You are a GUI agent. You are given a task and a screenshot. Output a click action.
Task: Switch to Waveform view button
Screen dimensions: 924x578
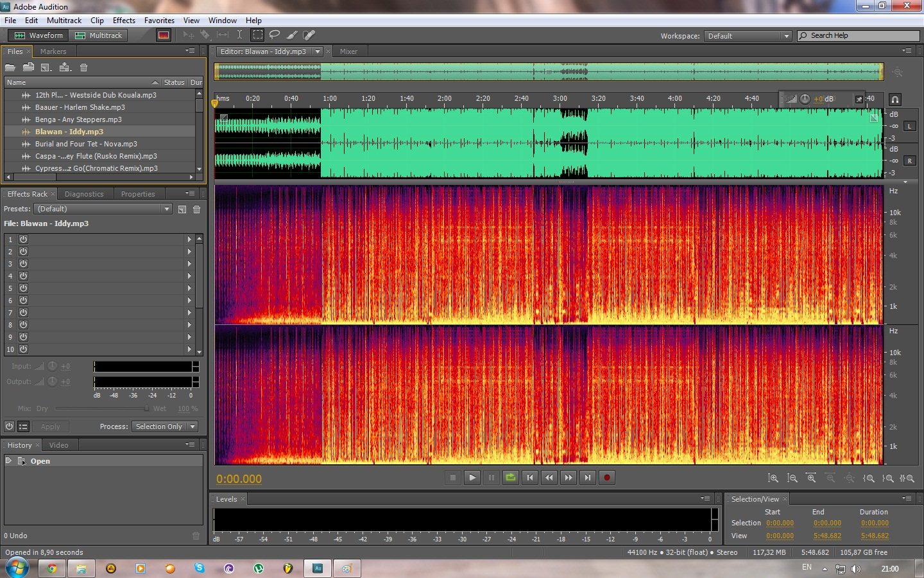click(x=39, y=35)
